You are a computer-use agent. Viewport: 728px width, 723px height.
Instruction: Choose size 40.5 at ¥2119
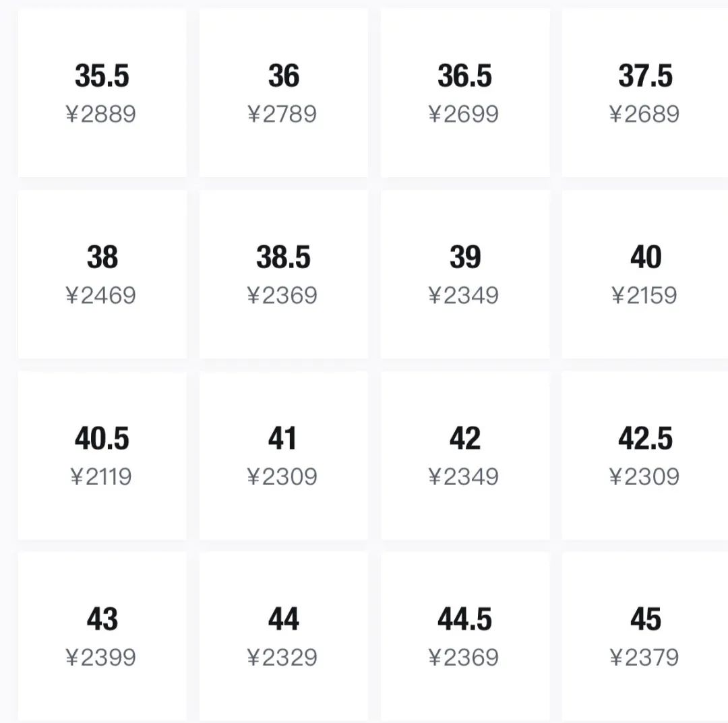point(102,455)
